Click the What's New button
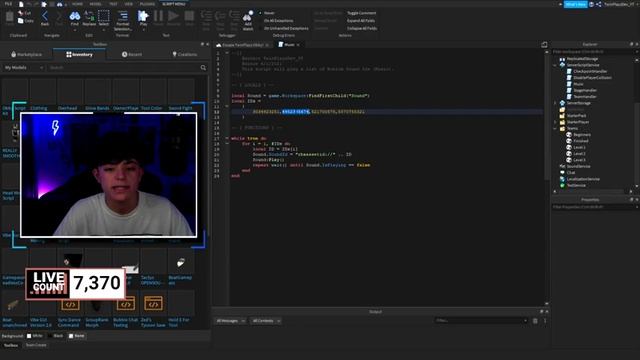 tap(576, 4)
